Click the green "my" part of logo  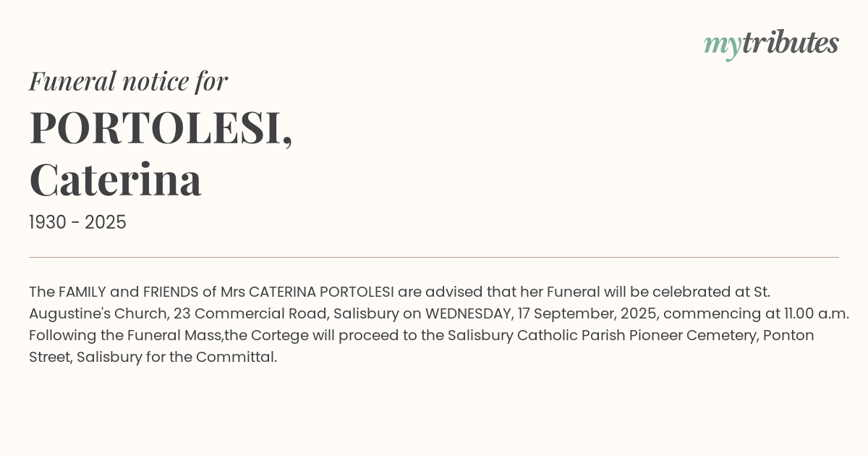point(722,45)
